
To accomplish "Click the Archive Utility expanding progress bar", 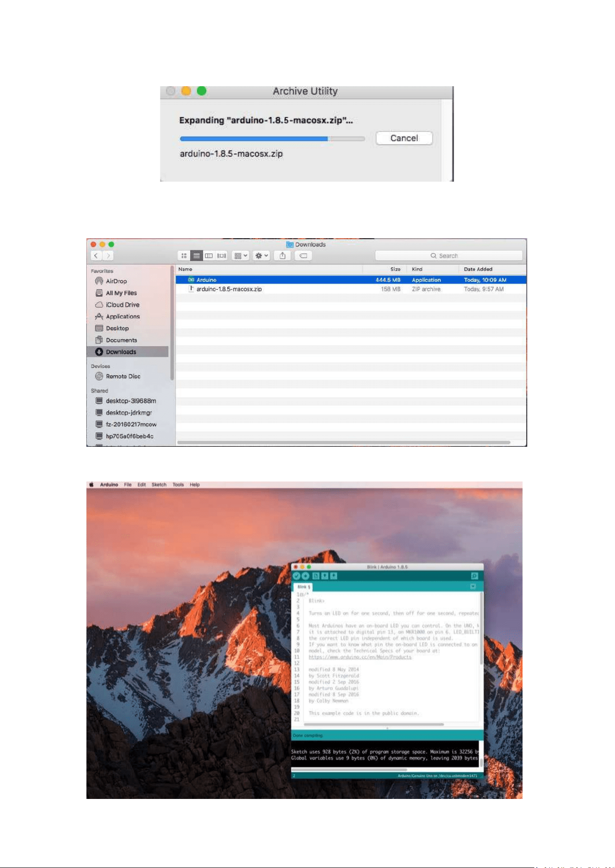I will click(x=272, y=139).
